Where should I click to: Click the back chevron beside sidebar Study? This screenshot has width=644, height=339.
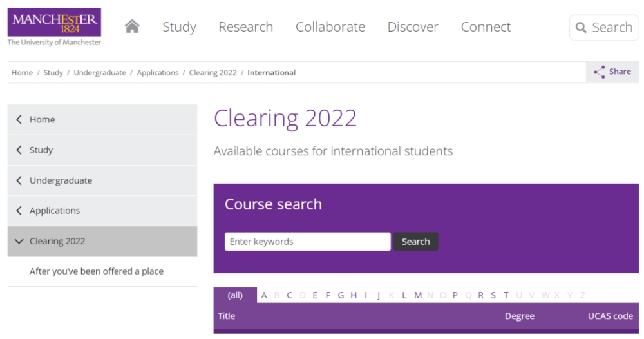point(19,150)
